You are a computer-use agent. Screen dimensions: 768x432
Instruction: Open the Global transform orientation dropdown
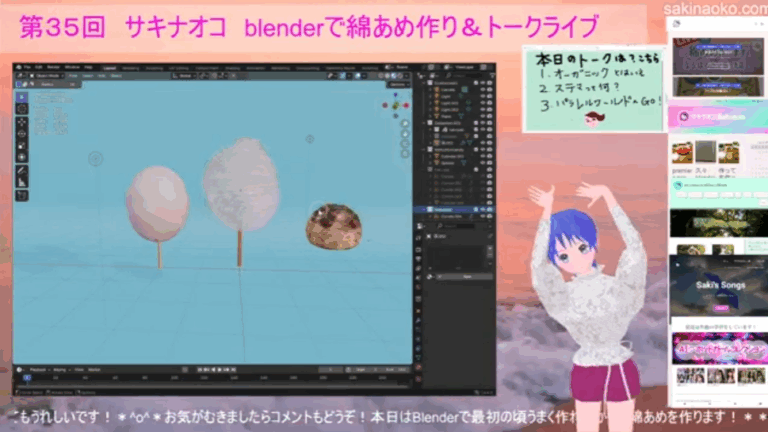pos(183,75)
